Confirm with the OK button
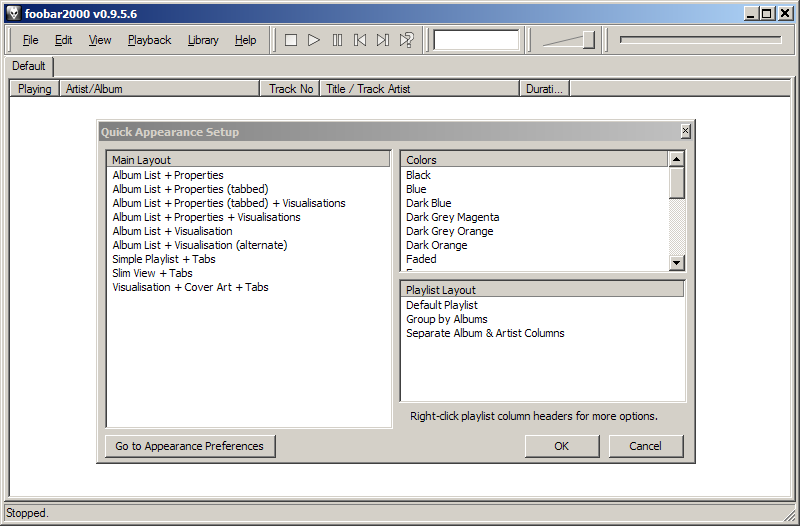 (562, 446)
